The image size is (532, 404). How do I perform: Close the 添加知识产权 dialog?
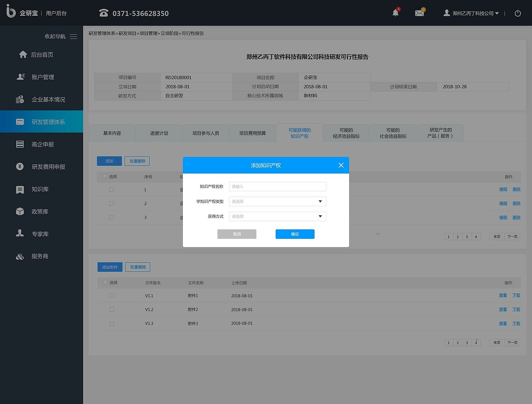point(341,165)
